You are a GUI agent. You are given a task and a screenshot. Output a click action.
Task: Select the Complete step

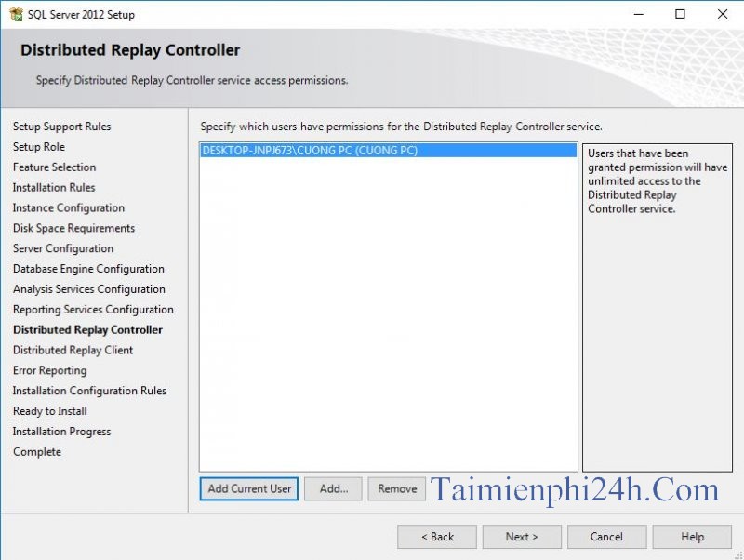click(x=37, y=452)
